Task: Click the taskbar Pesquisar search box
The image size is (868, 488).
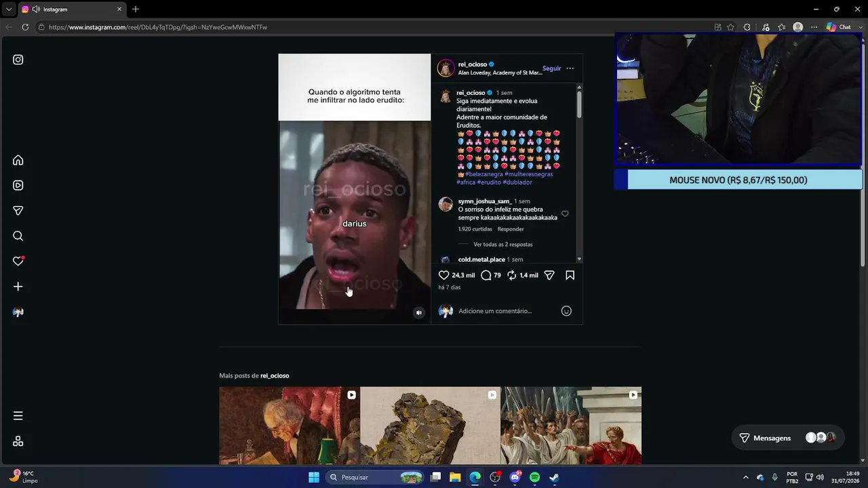Action: (374, 477)
